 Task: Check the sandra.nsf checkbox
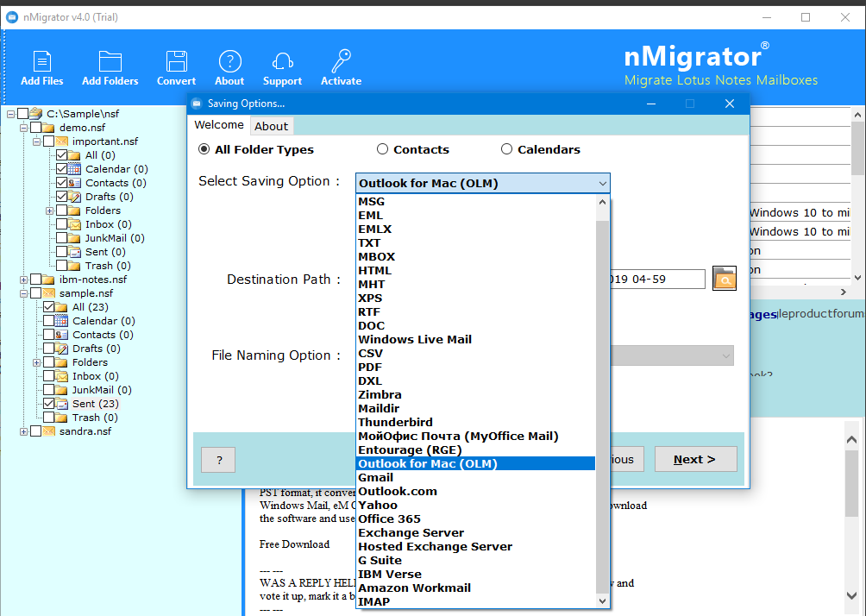(36, 431)
